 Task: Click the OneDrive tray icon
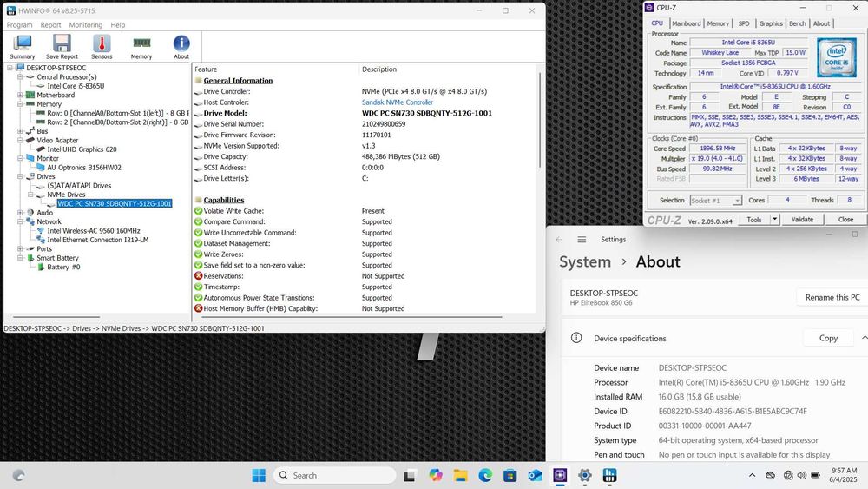tap(770, 475)
